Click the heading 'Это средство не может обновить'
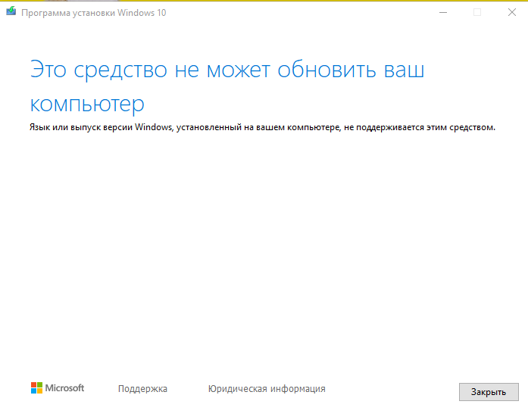This screenshot has width=528, height=420. point(203,70)
